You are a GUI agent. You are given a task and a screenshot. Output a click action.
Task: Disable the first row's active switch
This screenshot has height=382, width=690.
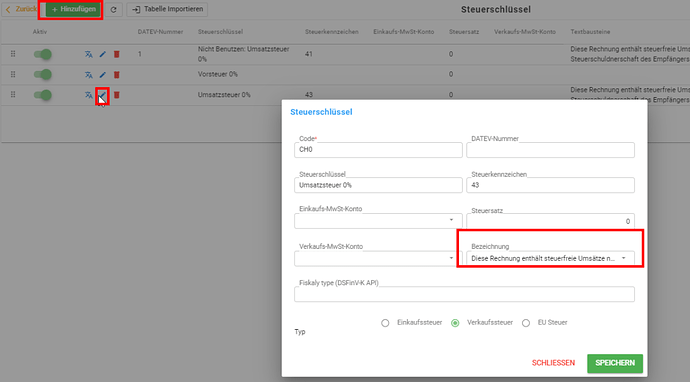coord(43,54)
